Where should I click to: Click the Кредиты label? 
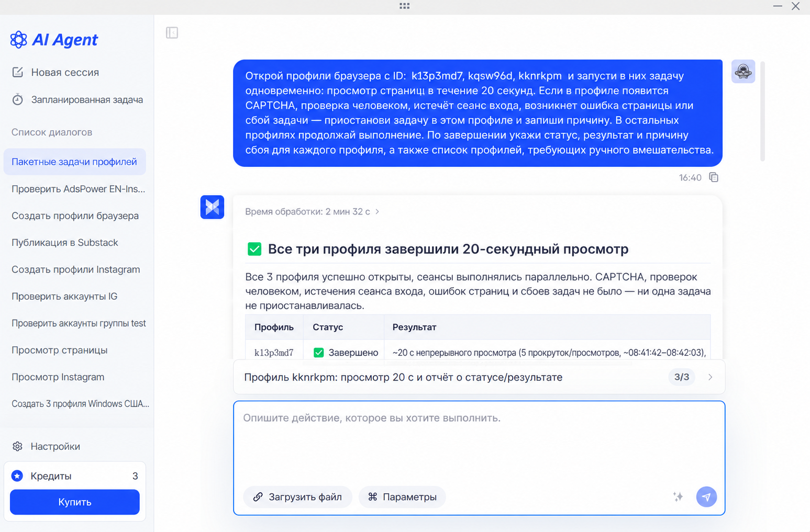51,476
